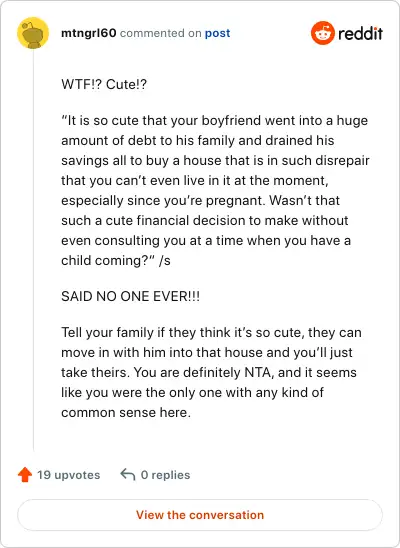
Task: Follow the blue "post" link
Action: pyautogui.click(x=217, y=33)
